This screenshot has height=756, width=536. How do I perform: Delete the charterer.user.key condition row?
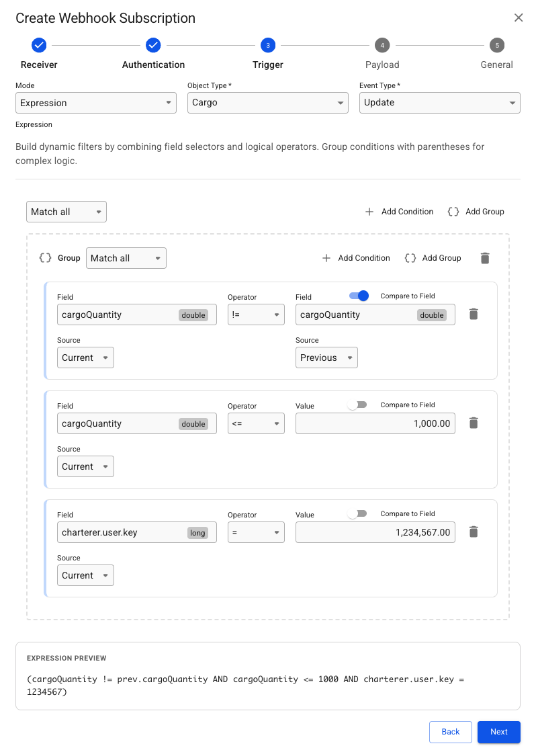(474, 532)
